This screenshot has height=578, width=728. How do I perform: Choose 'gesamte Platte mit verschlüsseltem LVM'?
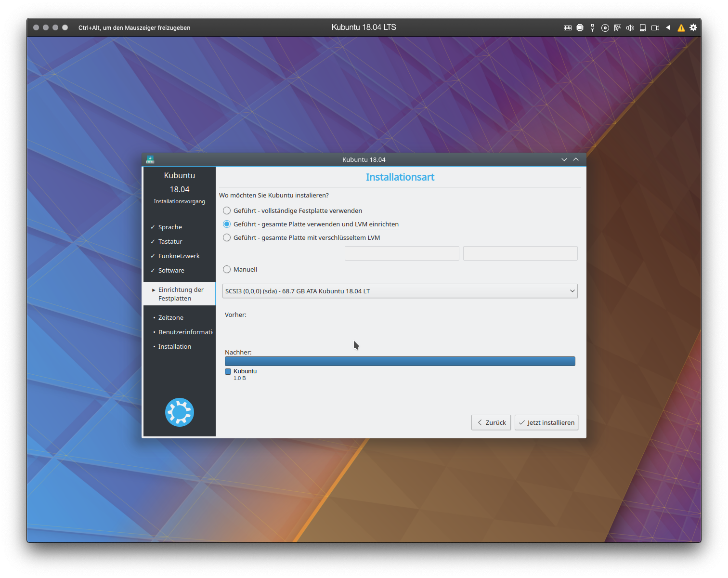302,237
